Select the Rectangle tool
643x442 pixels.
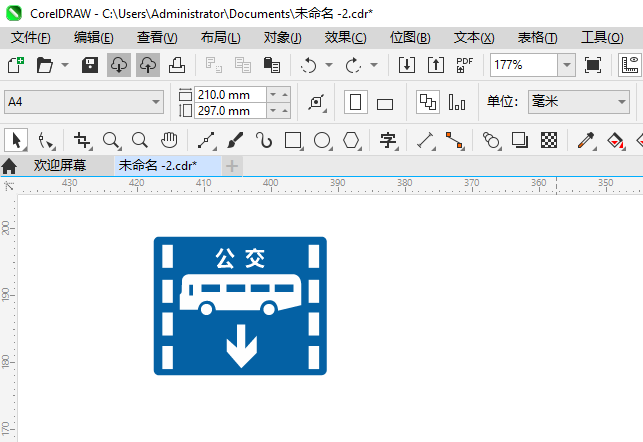pos(293,140)
